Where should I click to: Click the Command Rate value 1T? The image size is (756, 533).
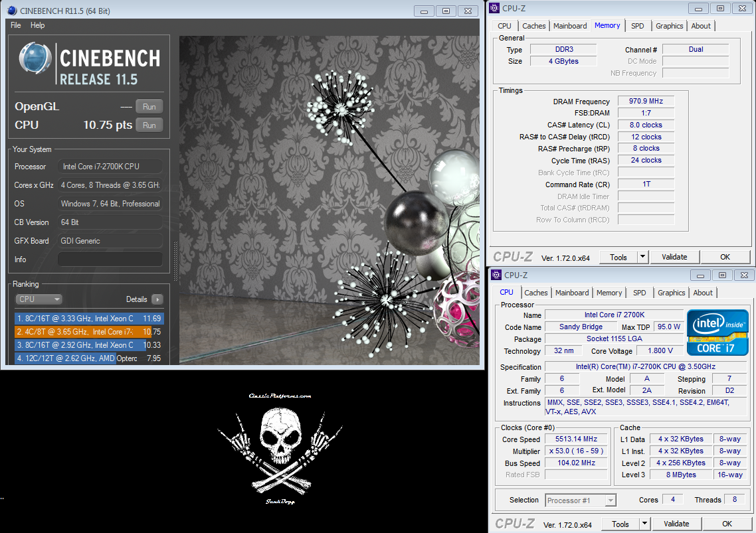(x=646, y=184)
